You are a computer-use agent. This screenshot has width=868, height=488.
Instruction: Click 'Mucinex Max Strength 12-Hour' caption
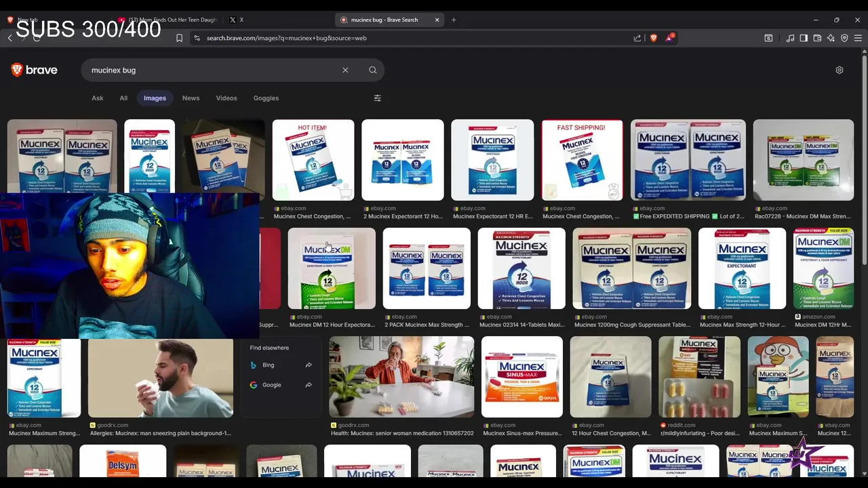pos(742,325)
